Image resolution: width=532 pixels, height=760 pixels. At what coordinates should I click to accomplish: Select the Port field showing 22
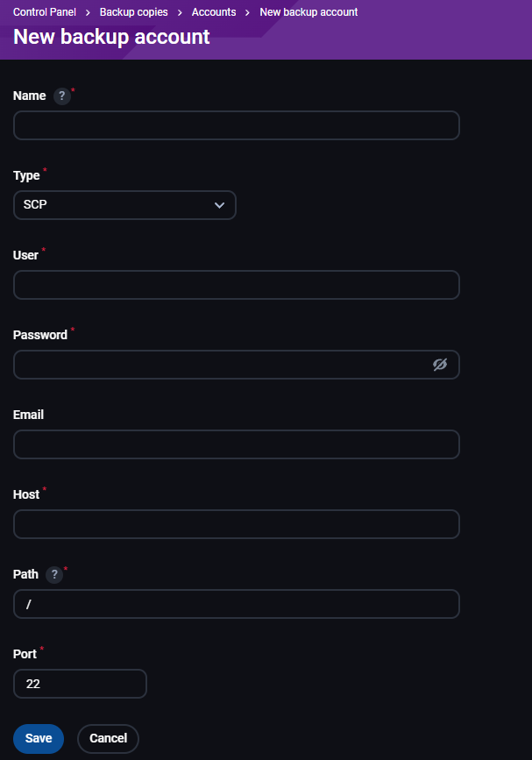81,684
